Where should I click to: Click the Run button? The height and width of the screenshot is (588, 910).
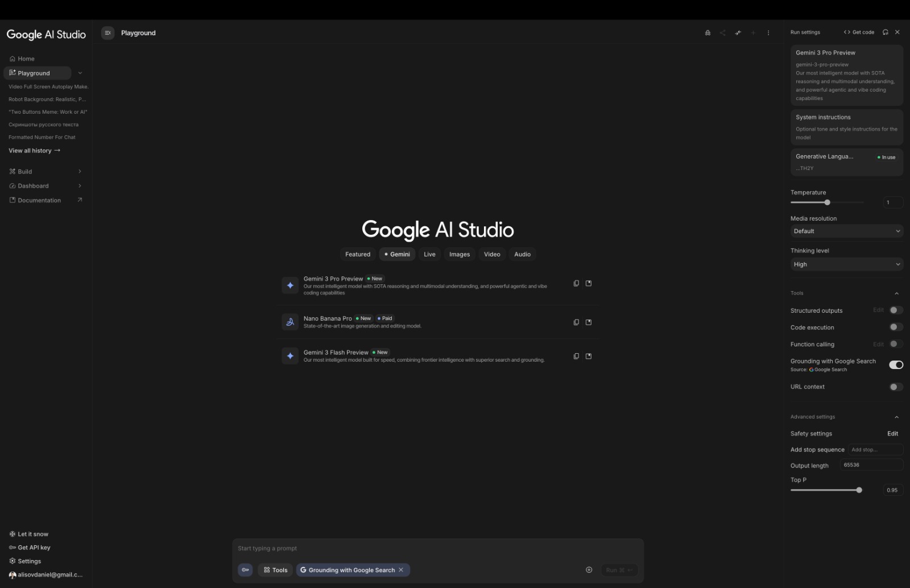pyautogui.click(x=619, y=570)
